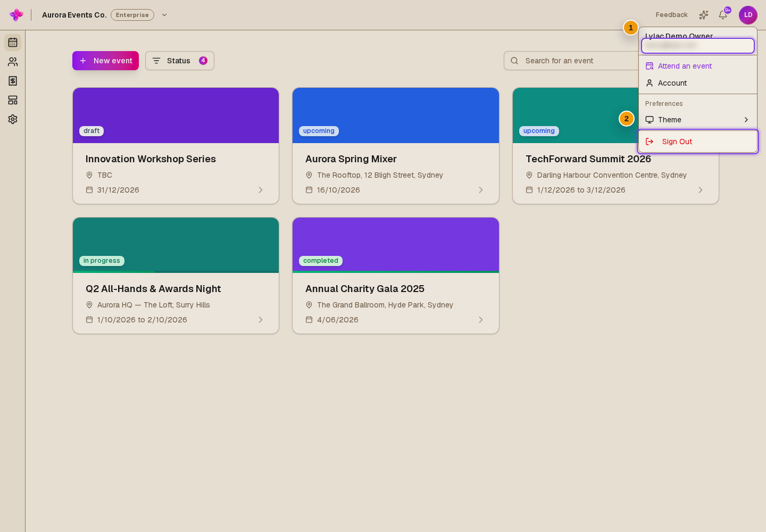Open the settings gear sidebar icon
Viewport: 766px width, 532px height.
[x=13, y=119]
